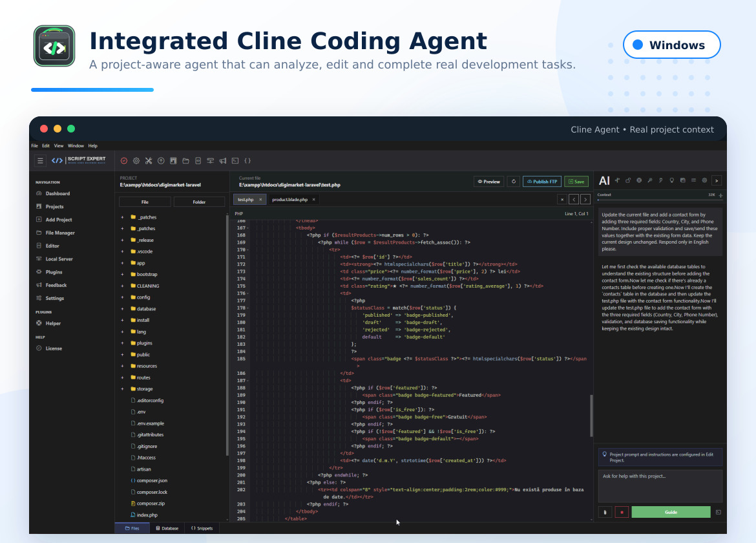Switch to the Database bottom tab

(167, 529)
